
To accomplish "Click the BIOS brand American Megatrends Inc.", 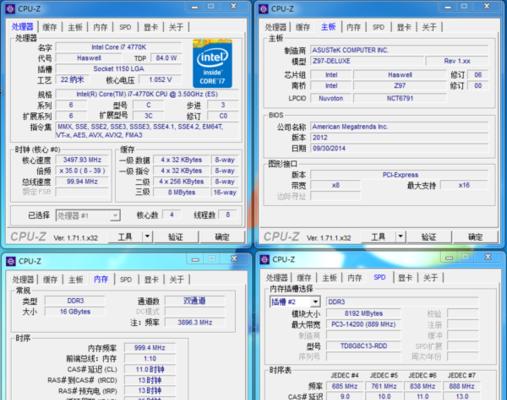I will click(399, 127).
